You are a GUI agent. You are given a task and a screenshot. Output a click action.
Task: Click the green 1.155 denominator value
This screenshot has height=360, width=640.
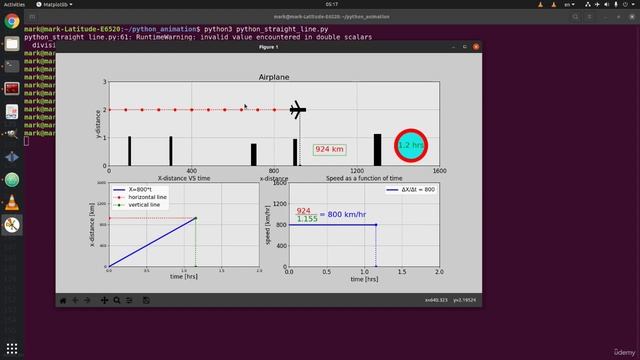click(x=307, y=219)
